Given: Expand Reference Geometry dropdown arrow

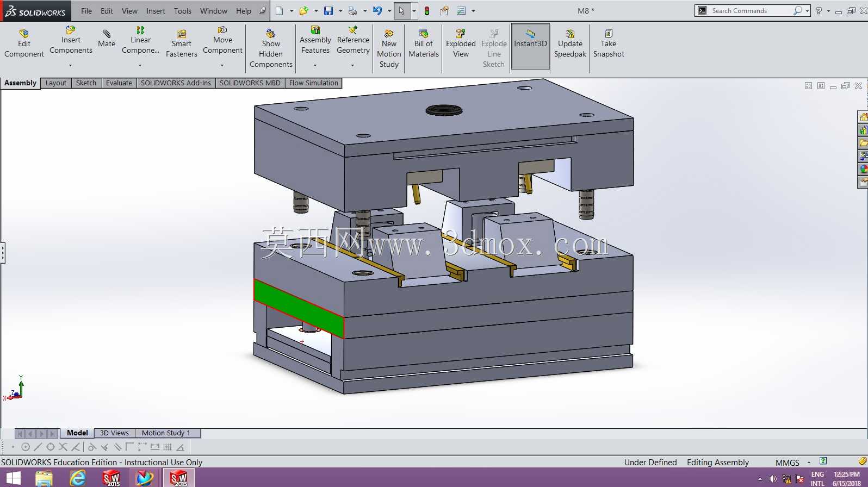Looking at the screenshot, I should tap(352, 65).
